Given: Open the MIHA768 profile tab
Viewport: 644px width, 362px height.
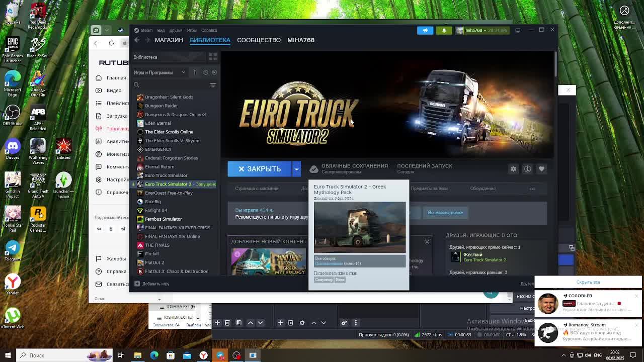Looking at the screenshot, I should (x=301, y=40).
